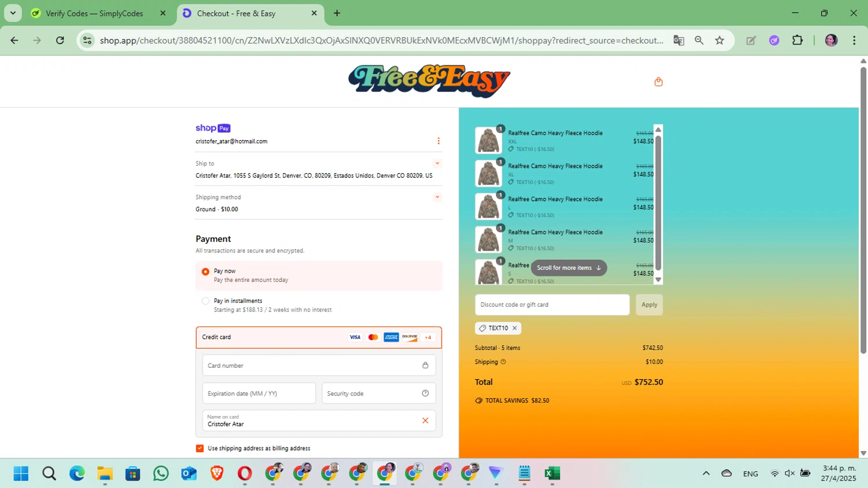Screen dimensions: 868x488
Task: Click the Mastercard icon
Action: [373, 337]
